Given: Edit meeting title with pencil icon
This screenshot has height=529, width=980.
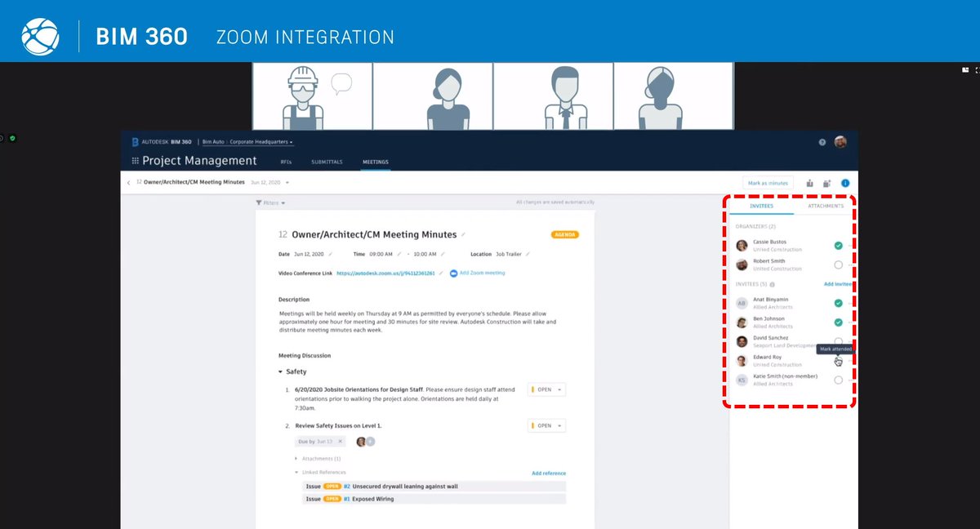Looking at the screenshot, I should (464, 234).
